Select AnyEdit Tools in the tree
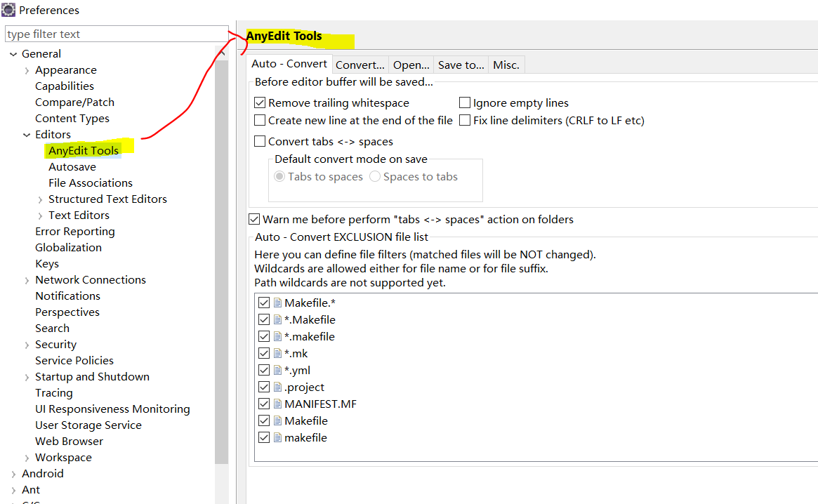 84,151
